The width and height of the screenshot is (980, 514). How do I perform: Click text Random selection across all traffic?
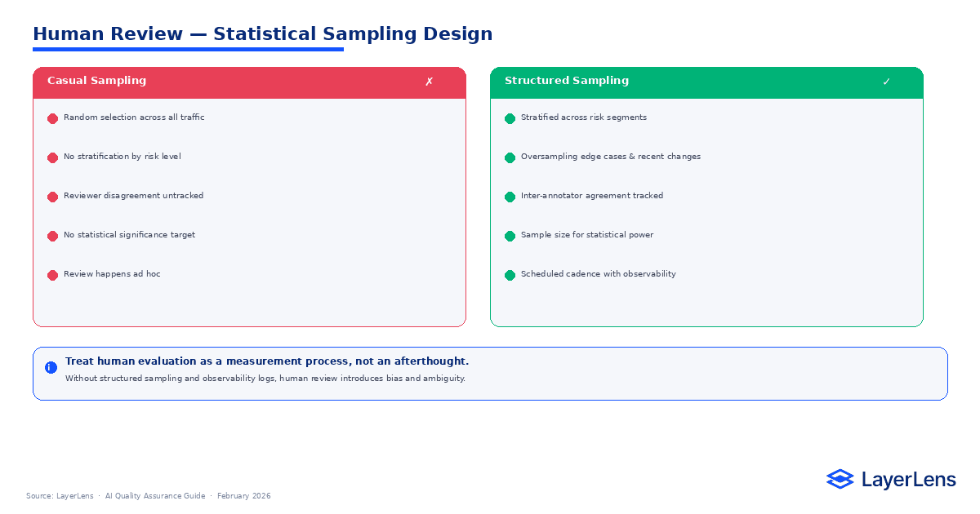[x=134, y=117]
